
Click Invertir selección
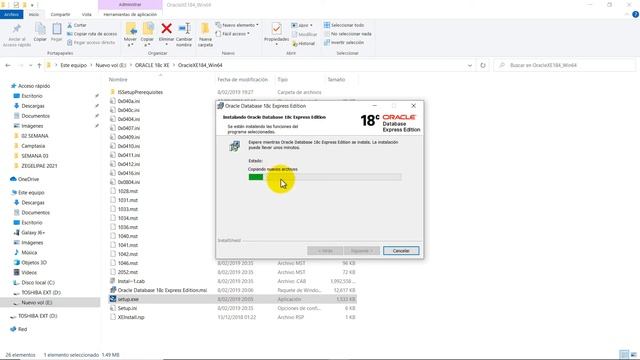(344, 42)
